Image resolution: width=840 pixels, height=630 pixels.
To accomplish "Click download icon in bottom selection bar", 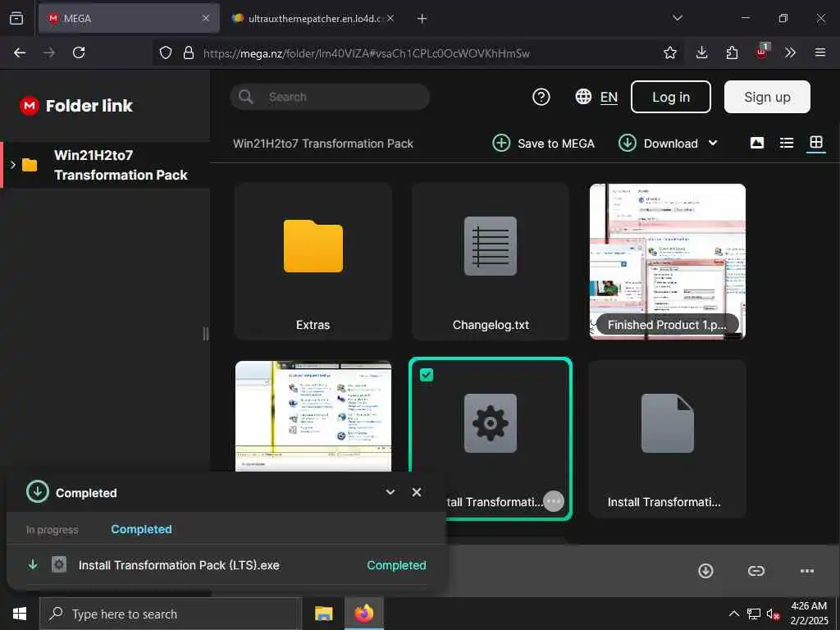I will (705, 571).
